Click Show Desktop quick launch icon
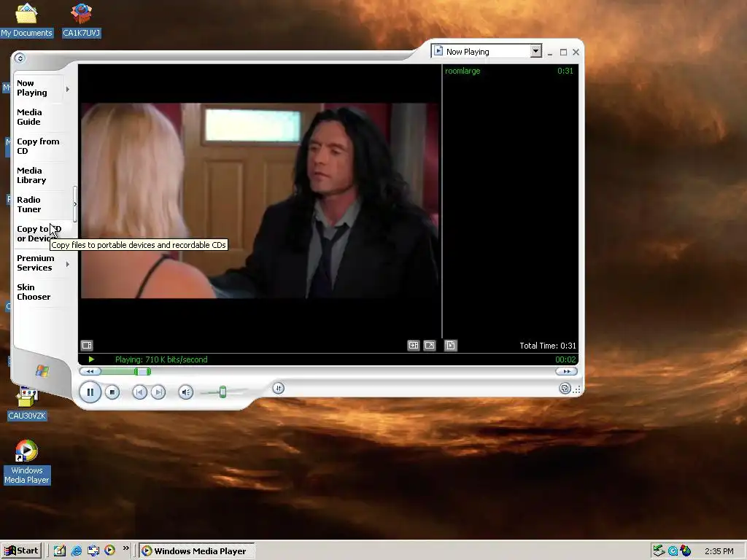747x560 pixels. click(x=60, y=551)
